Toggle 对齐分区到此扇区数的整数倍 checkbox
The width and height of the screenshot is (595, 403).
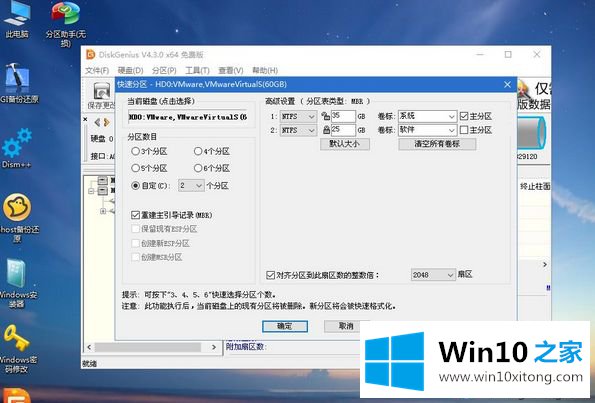270,275
